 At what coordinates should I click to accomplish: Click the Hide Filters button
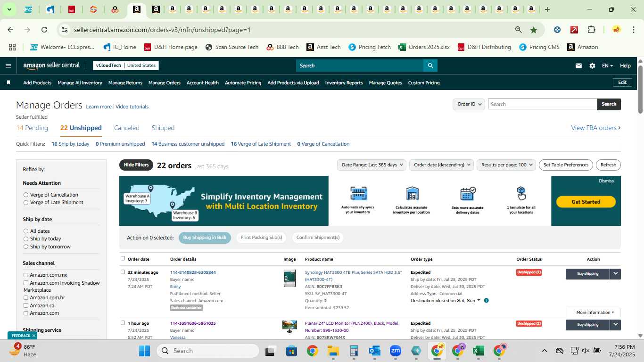pos(136,165)
